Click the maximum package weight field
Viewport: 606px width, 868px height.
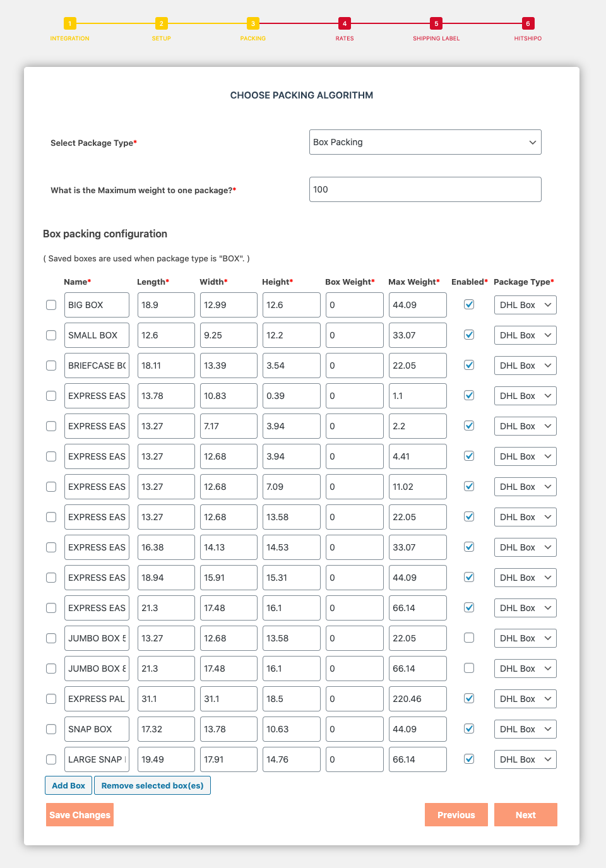(x=425, y=189)
